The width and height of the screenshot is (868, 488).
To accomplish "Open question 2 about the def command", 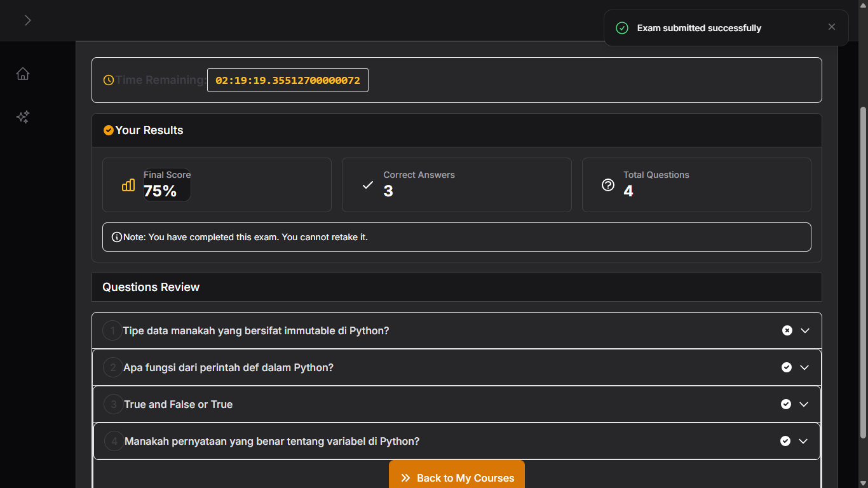I will pos(457,367).
